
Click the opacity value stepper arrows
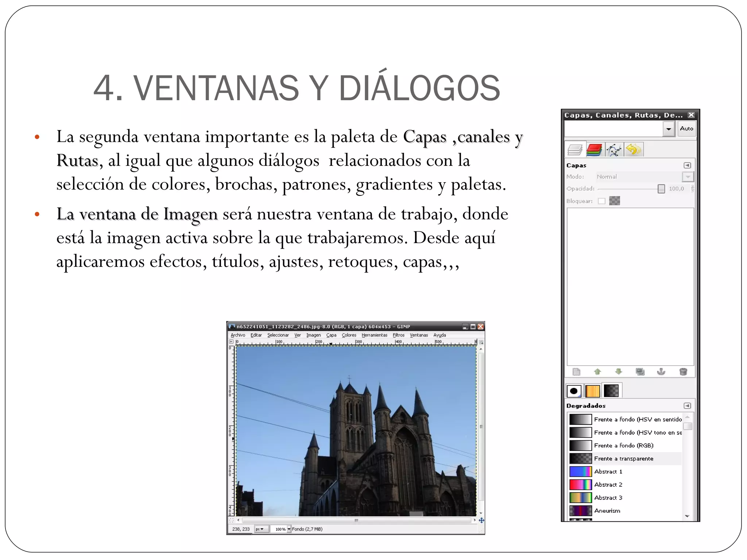coord(692,188)
